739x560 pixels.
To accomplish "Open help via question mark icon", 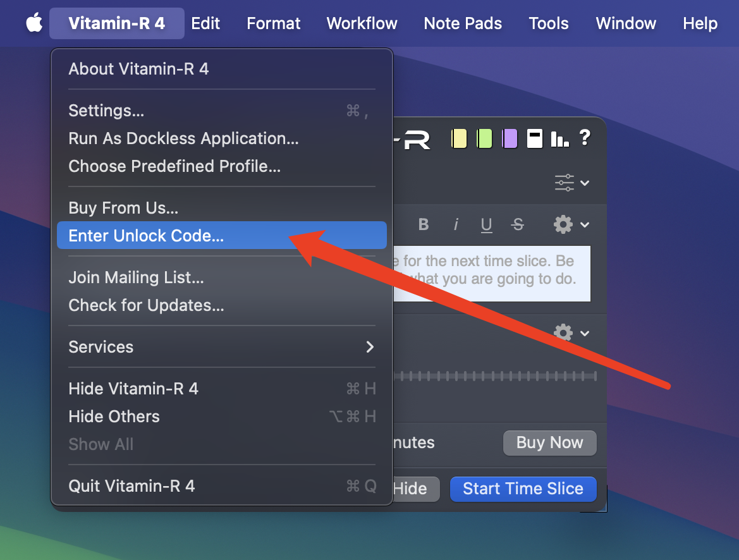I will pyautogui.click(x=585, y=138).
